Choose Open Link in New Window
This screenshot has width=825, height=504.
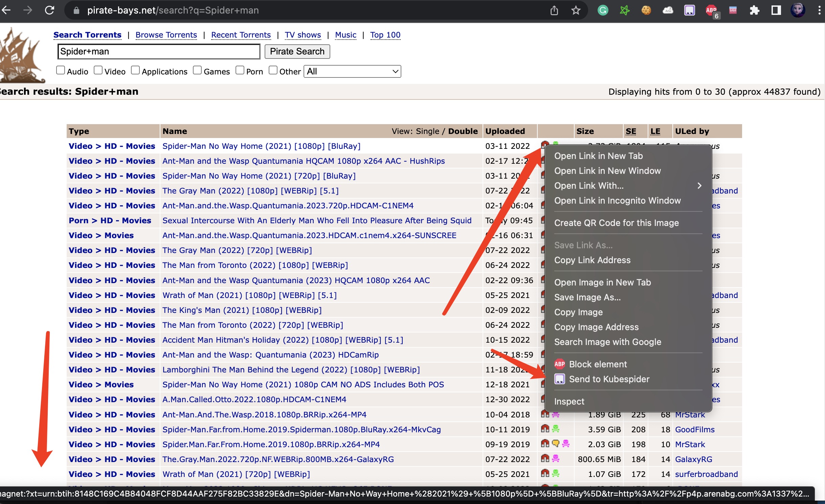click(628, 171)
